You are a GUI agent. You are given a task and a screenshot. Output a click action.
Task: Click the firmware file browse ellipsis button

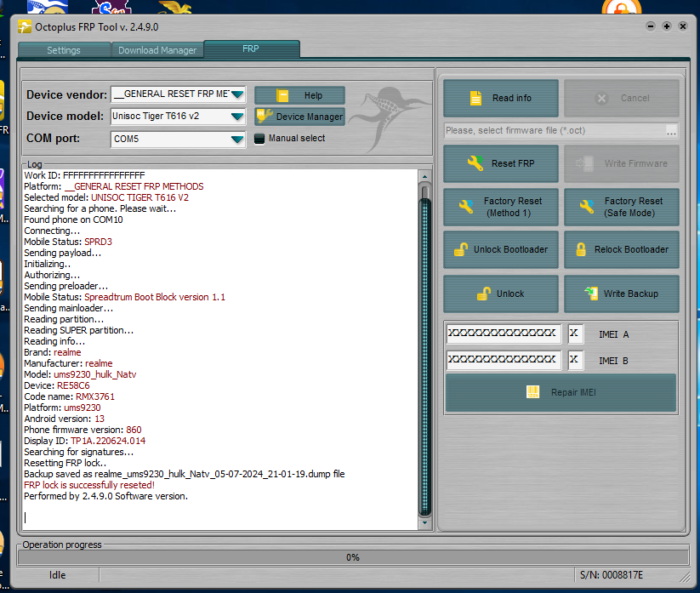click(671, 131)
